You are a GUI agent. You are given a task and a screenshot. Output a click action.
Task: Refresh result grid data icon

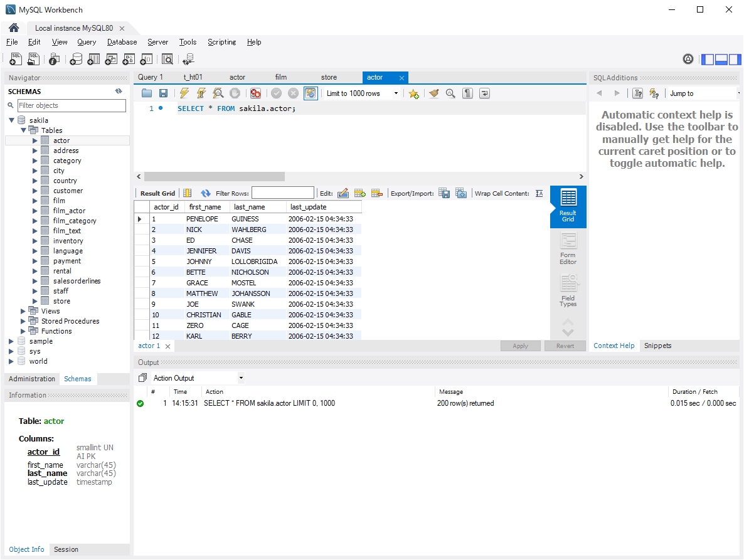pyautogui.click(x=206, y=193)
